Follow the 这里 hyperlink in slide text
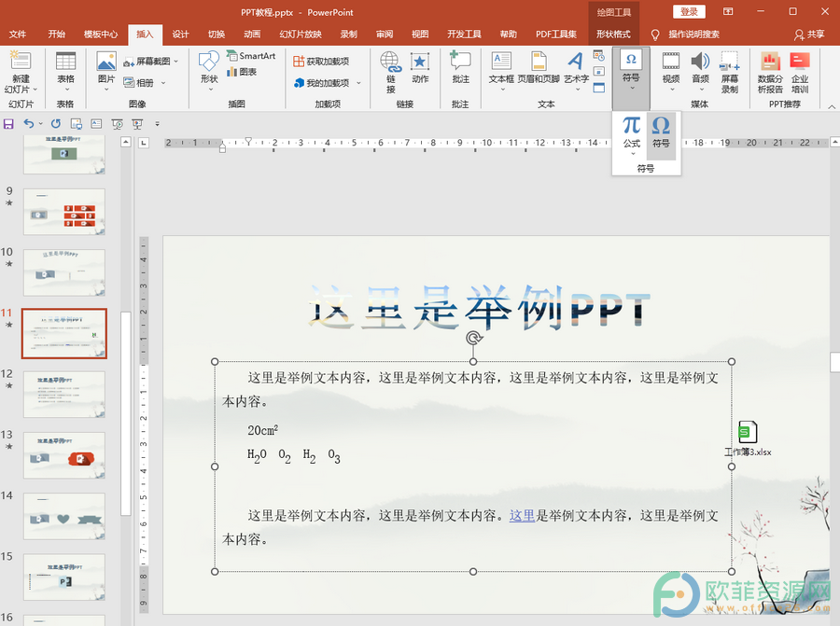The width and height of the screenshot is (840, 626). point(522,516)
